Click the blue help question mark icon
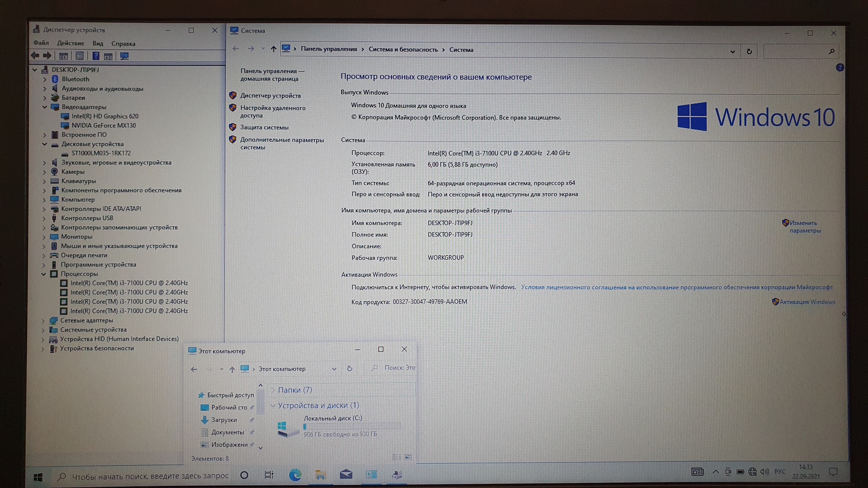 coord(840,68)
